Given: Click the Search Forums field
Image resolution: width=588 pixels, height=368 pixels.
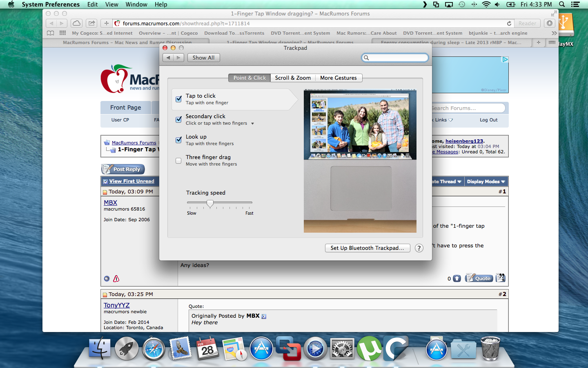Looking at the screenshot, I should [x=468, y=108].
